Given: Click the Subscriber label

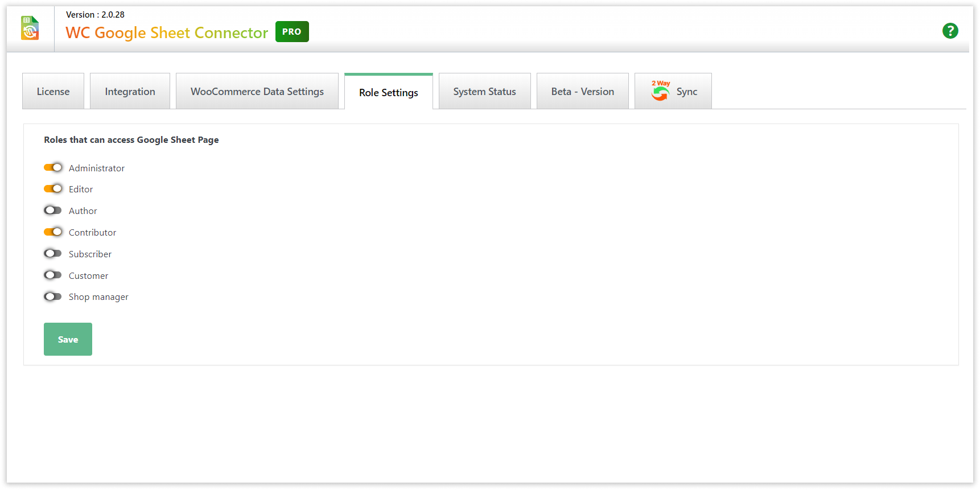Looking at the screenshot, I should [90, 254].
